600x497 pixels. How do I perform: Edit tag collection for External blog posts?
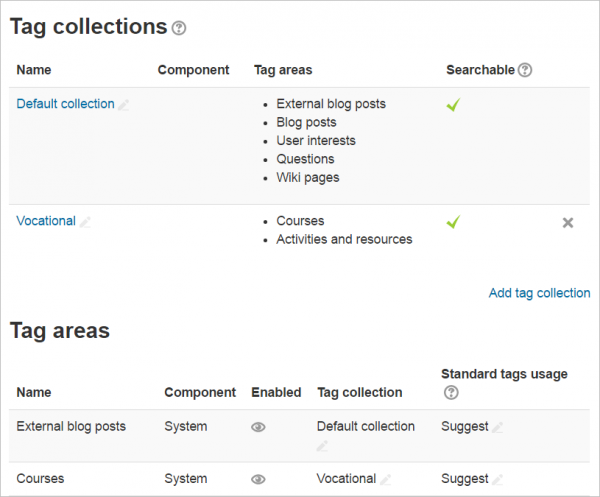[322, 445]
